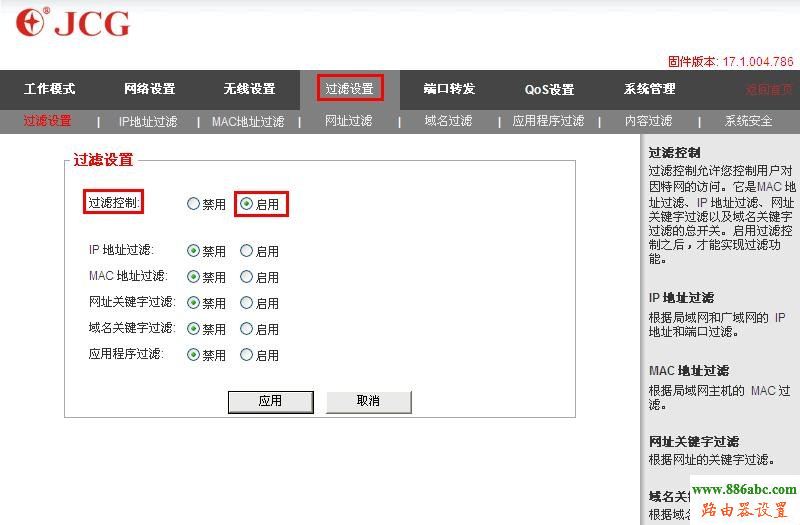Click the 应用程序过滤 field label
This screenshot has height=525, width=800.
[126, 354]
